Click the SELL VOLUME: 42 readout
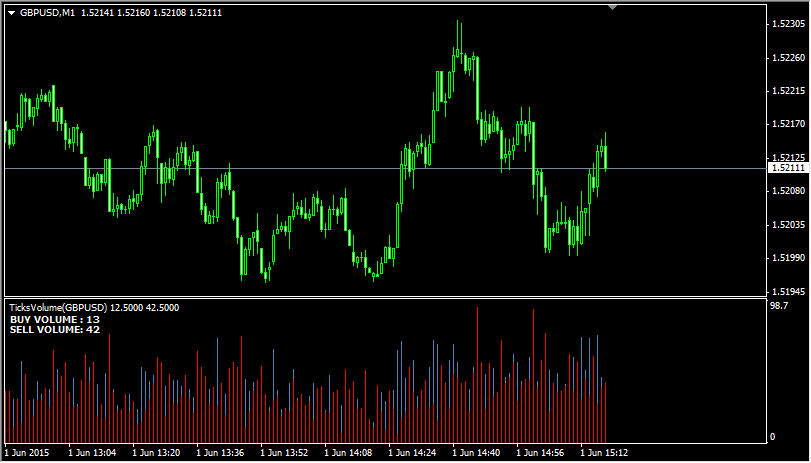 55,330
